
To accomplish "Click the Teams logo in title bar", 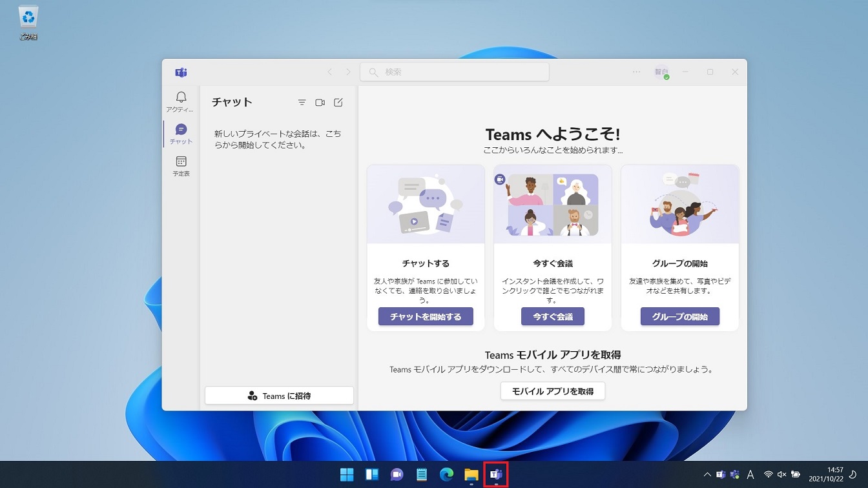I will 181,72.
